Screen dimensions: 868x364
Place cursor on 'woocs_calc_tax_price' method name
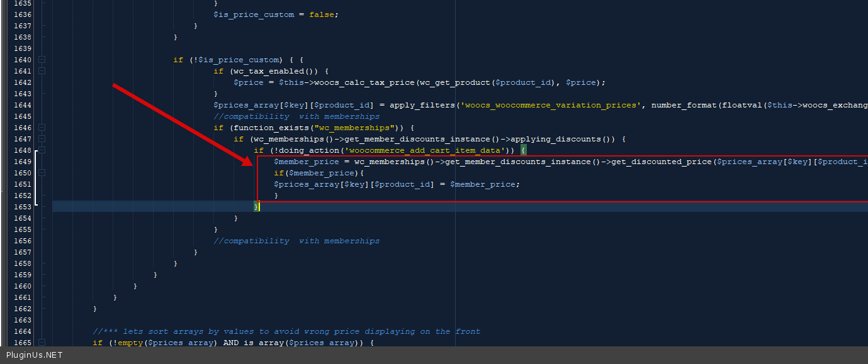364,82
